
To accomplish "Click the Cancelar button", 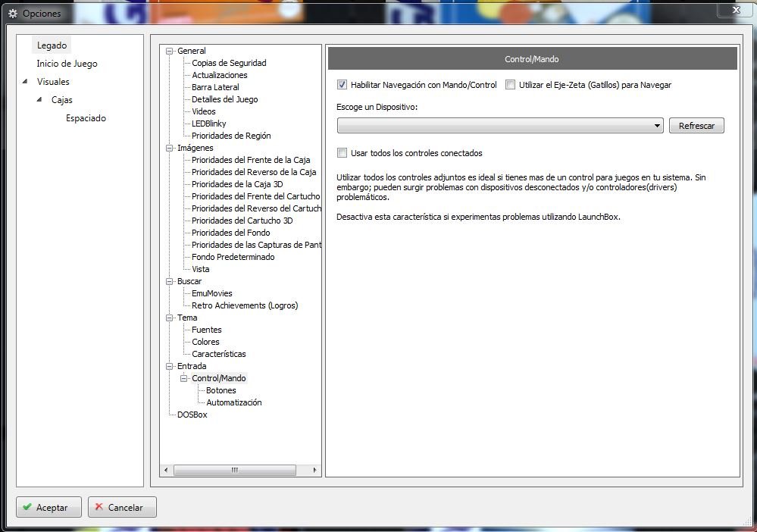I will click(x=122, y=507).
